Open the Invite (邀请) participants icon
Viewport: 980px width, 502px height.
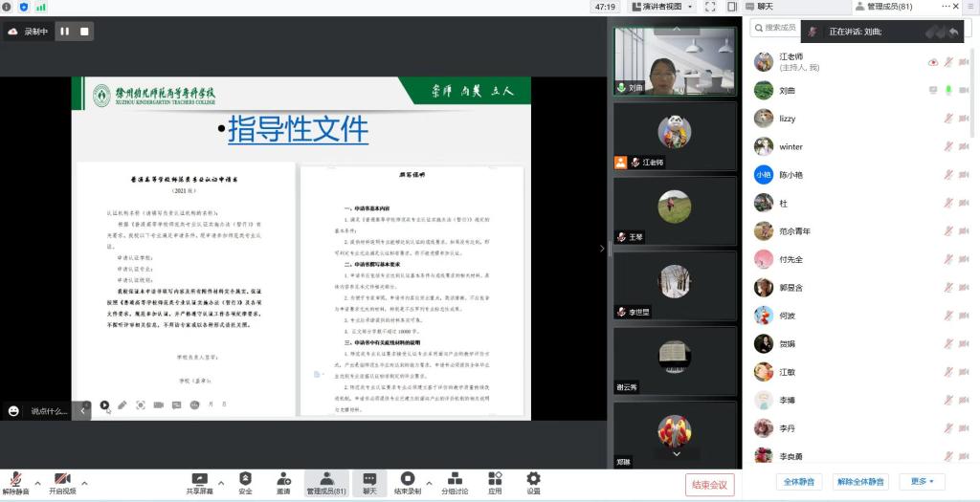pos(283,478)
